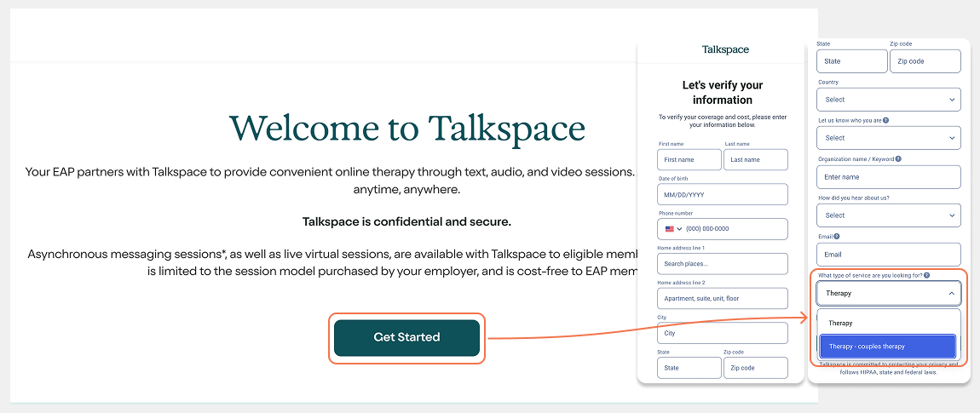Select the 'Therapy' option in the list
980x413 pixels.
coord(888,324)
